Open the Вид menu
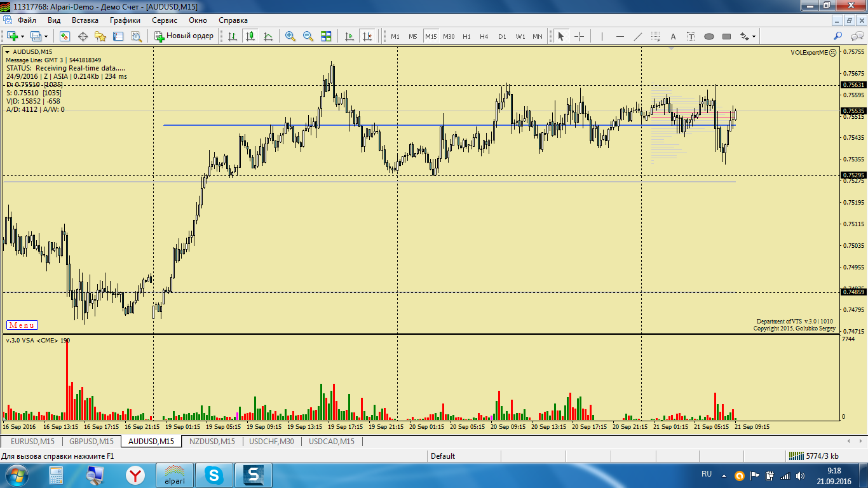This screenshot has height=488, width=868. 54,20
